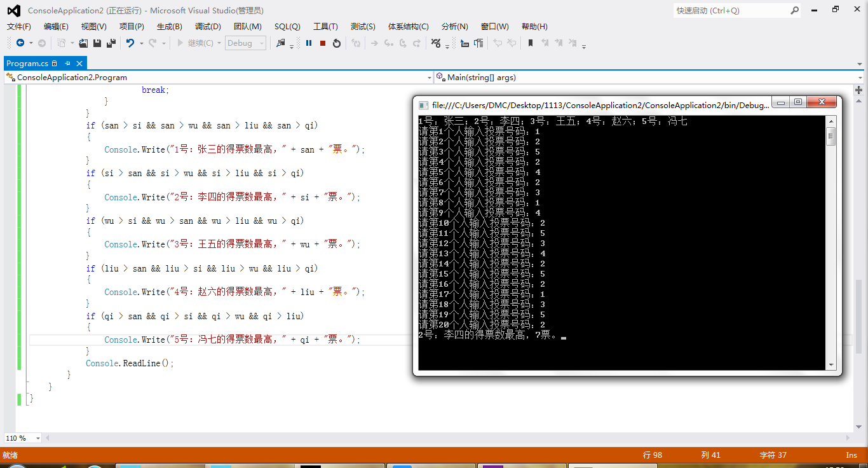The image size is (868, 468).
Task: Click the 'Ins' status bar indicator
Action: click(851, 455)
